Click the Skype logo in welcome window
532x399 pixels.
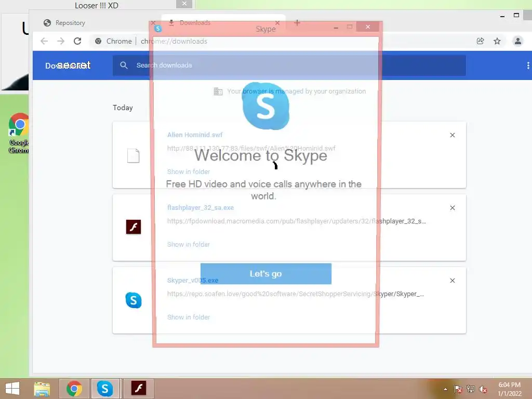pos(265,106)
